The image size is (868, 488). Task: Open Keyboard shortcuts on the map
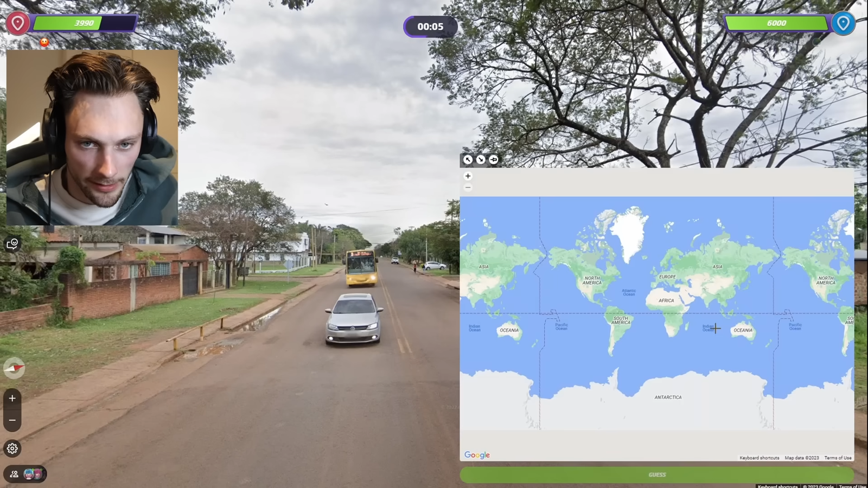point(759,458)
